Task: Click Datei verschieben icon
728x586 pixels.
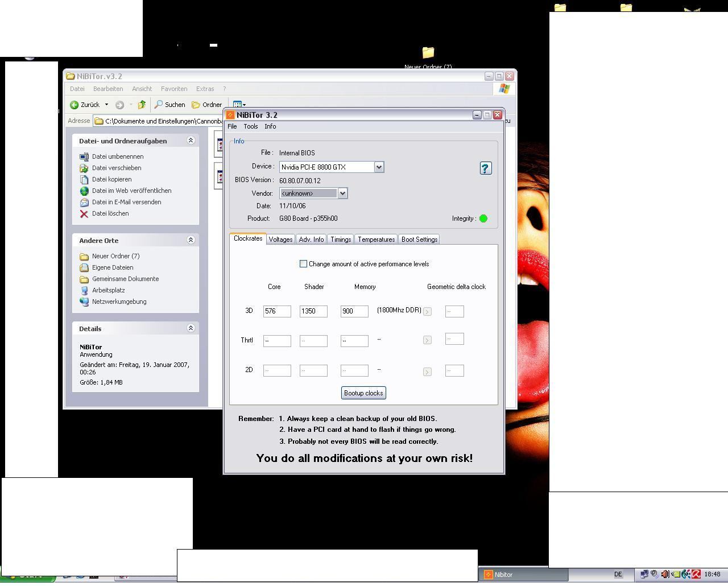Action: pos(84,168)
